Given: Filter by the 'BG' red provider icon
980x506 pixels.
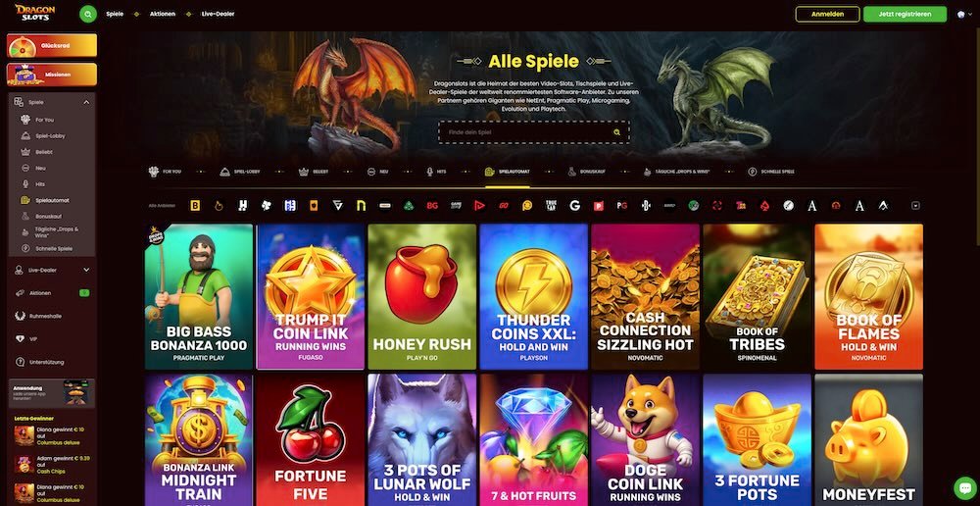Looking at the screenshot, I should point(432,205).
